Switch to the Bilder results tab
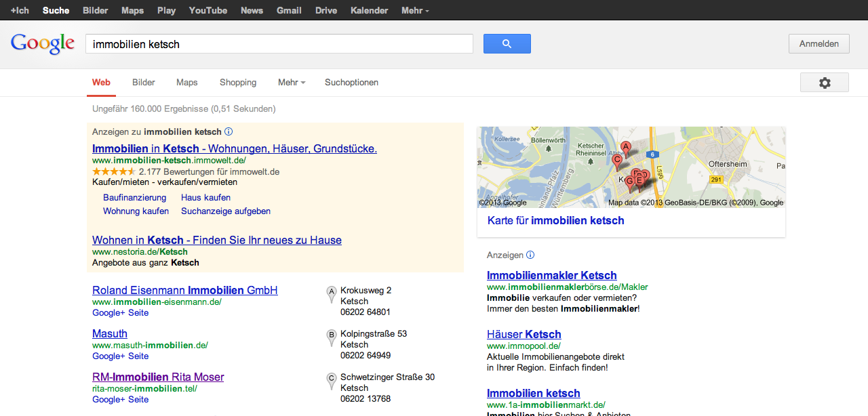The height and width of the screenshot is (416, 868). tap(144, 83)
